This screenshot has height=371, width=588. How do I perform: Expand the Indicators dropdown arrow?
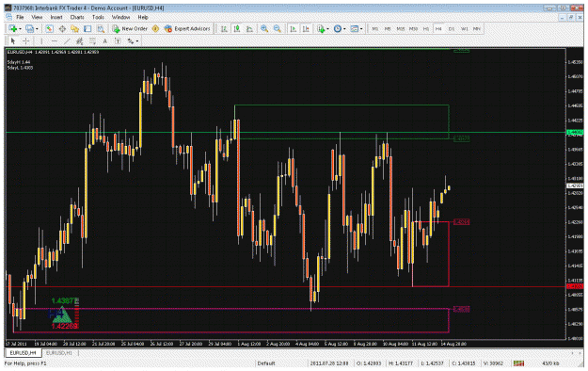click(x=327, y=29)
